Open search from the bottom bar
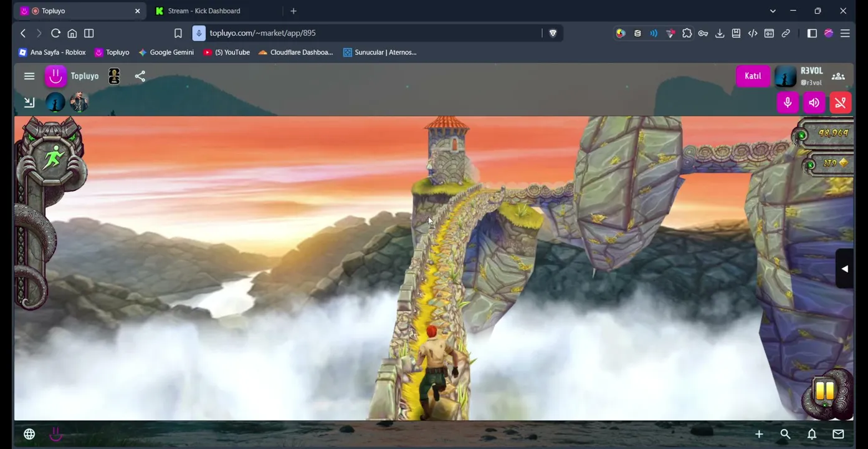The height and width of the screenshot is (449, 868). pos(785,434)
